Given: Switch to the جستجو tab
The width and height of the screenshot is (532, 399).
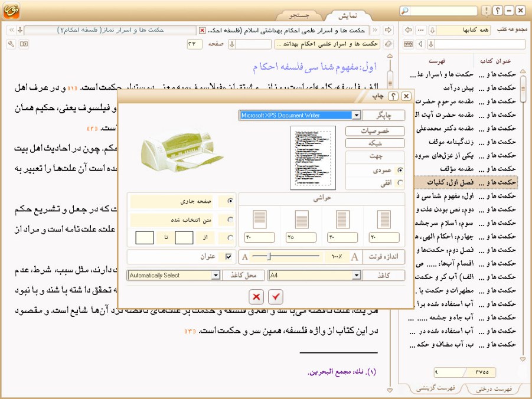Looking at the screenshot, I should click(x=299, y=16).
